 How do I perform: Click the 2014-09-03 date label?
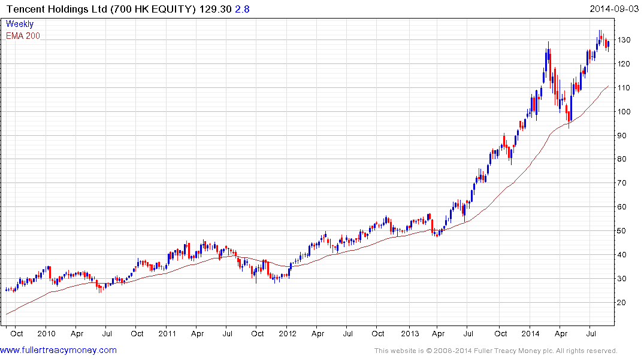pos(614,8)
